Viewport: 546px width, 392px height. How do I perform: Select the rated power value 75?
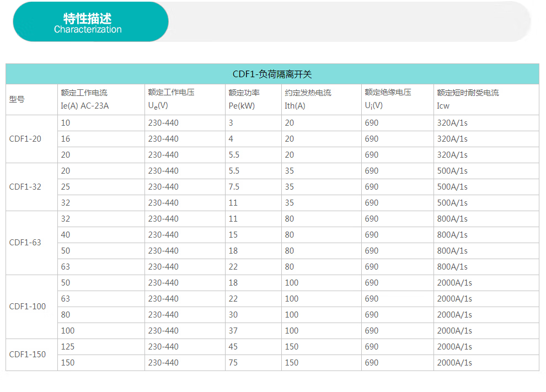pos(233,363)
